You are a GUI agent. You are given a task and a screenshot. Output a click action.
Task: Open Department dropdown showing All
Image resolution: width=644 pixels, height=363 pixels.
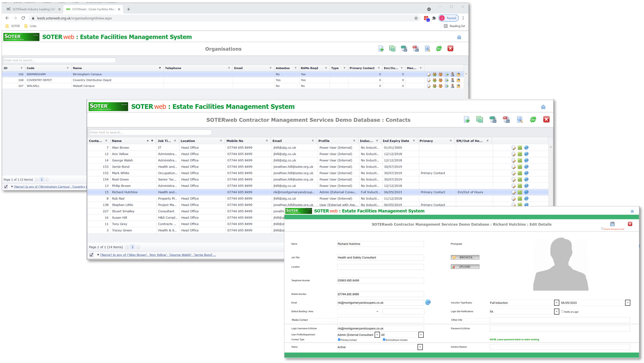pyautogui.click(x=421, y=335)
